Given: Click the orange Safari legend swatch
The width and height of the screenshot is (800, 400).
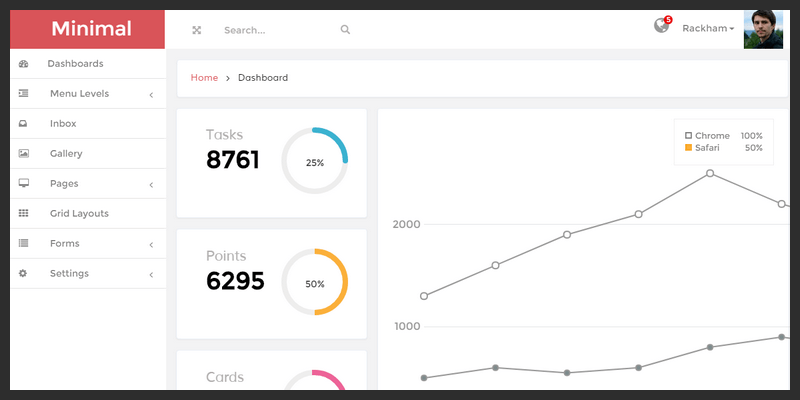Looking at the screenshot, I should [x=688, y=148].
